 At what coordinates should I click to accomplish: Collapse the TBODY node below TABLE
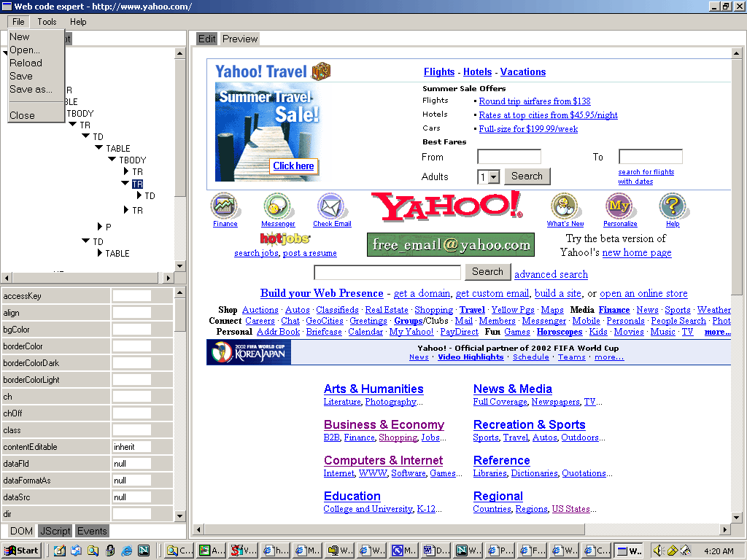(112, 160)
